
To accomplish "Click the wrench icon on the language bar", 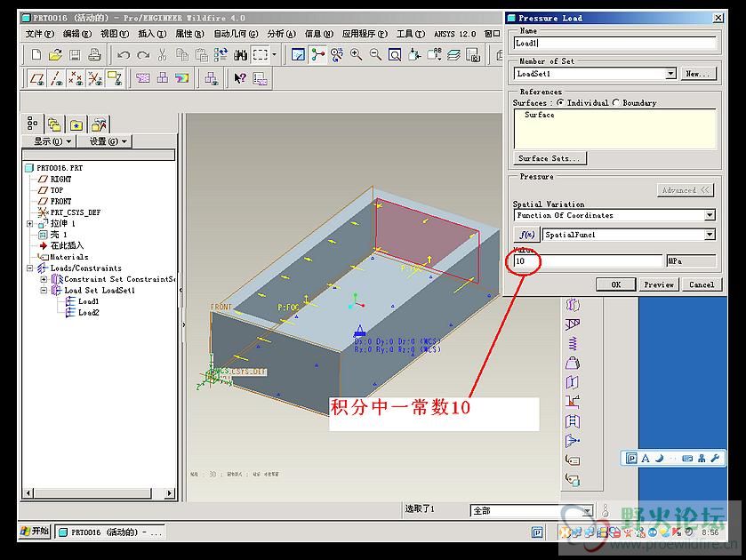I will click(x=715, y=458).
